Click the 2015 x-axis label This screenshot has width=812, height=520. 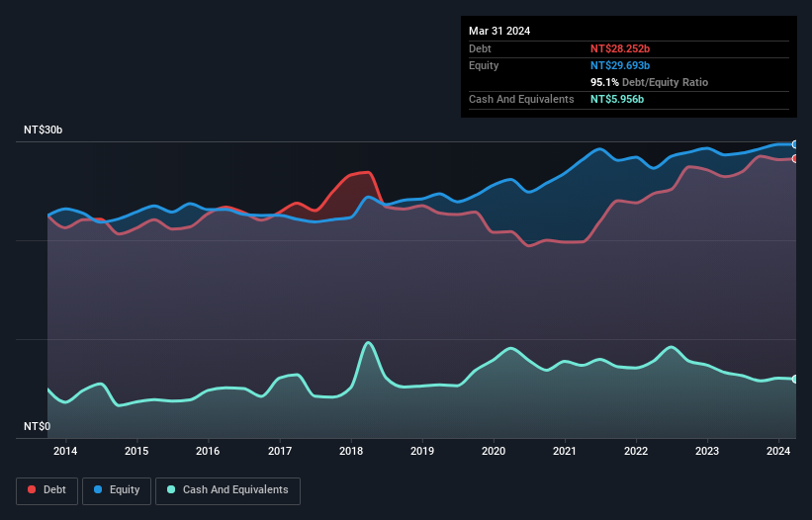point(136,451)
